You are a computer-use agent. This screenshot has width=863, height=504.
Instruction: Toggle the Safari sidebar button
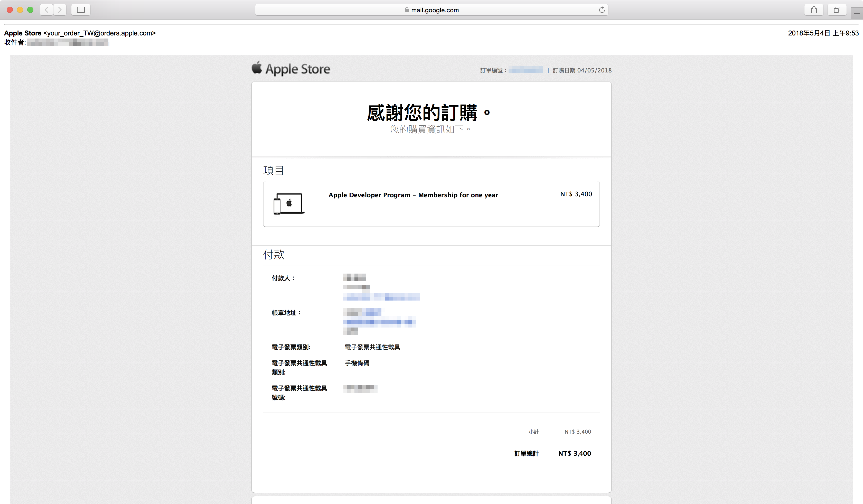click(x=81, y=10)
